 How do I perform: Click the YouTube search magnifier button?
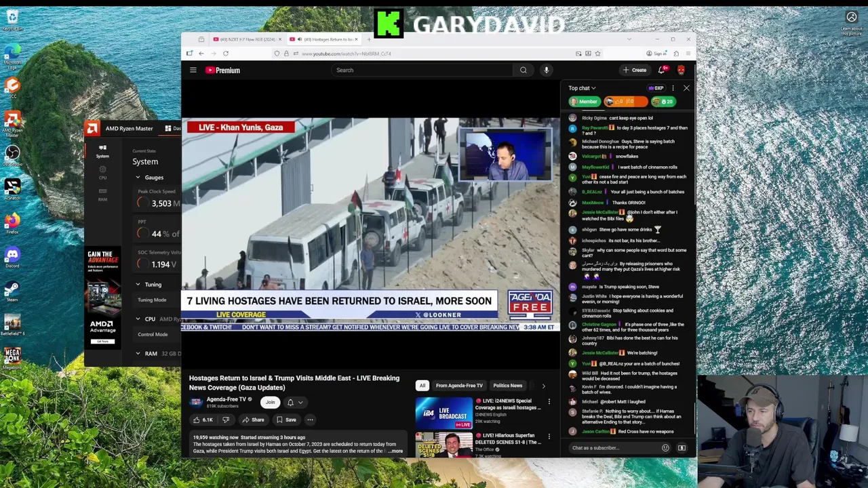pos(523,70)
